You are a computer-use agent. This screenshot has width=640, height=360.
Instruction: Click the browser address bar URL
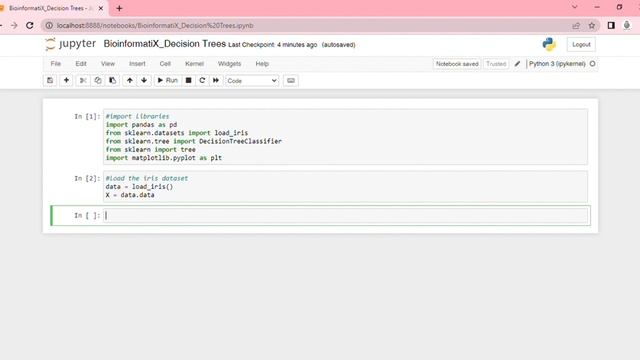click(x=155, y=25)
